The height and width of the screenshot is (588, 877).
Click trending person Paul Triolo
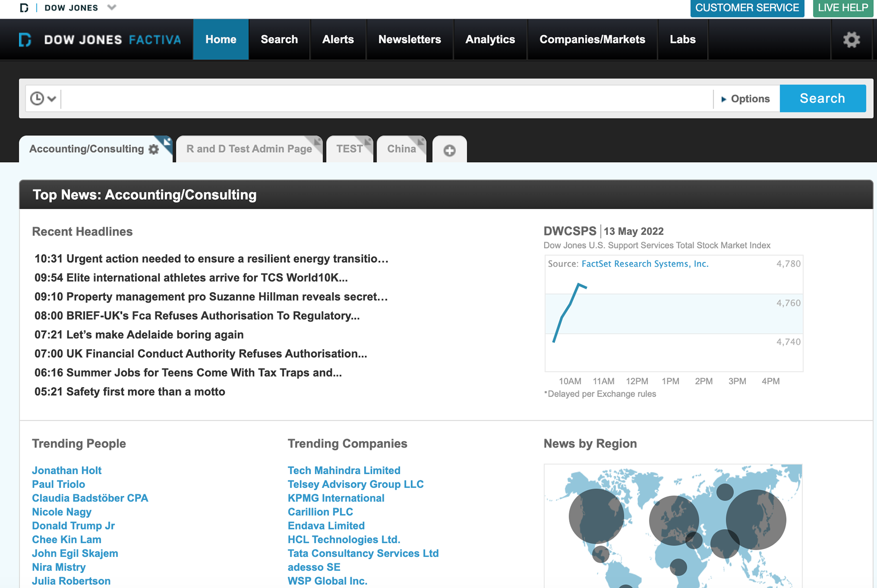[58, 484]
